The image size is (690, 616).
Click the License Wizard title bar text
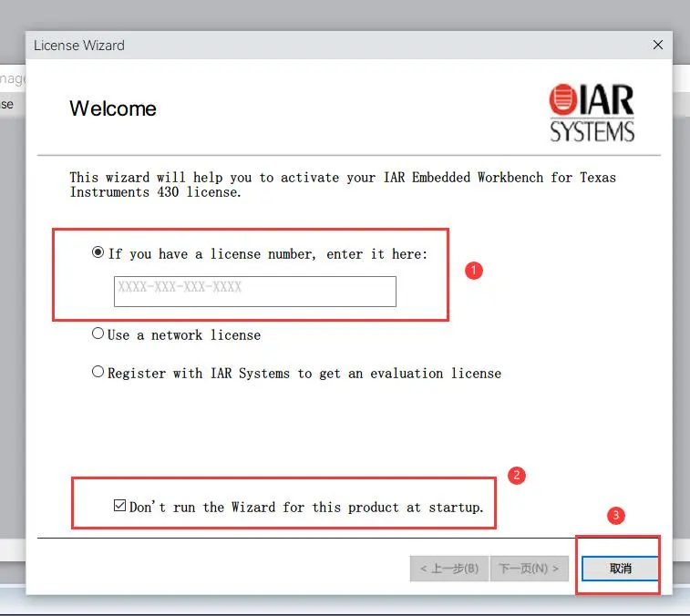click(79, 45)
